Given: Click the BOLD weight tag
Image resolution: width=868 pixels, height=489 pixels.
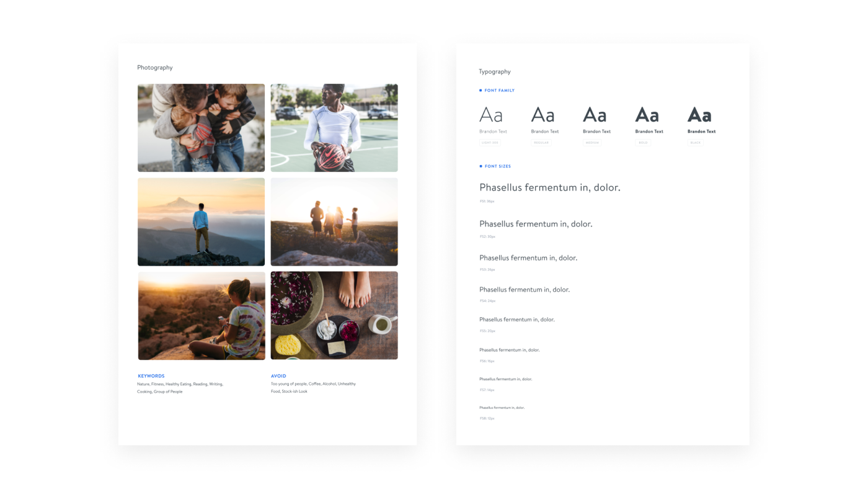Looking at the screenshot, I should click(643, 143).
